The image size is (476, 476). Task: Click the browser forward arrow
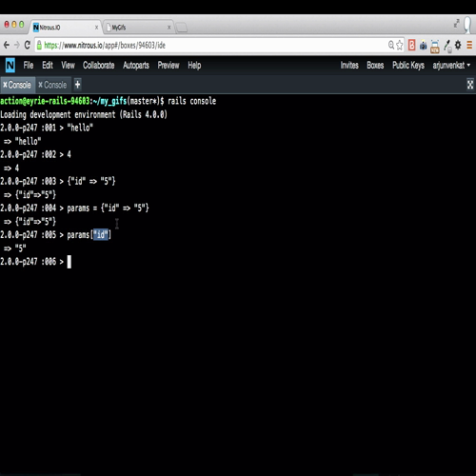(x=17, y=45)
